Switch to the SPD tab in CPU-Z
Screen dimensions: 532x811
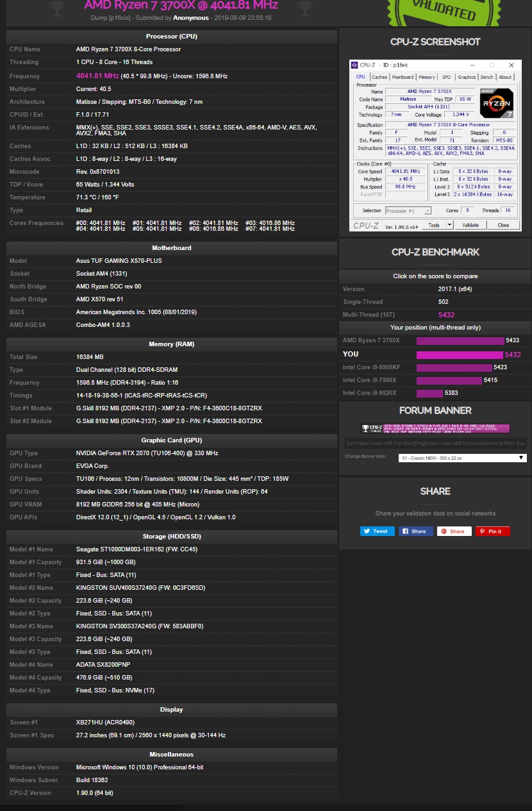point(446,77)
